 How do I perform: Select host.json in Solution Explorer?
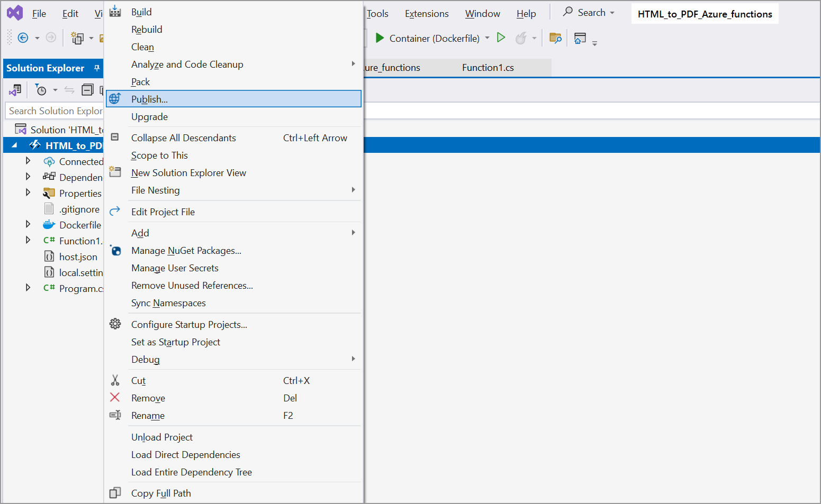78,257
